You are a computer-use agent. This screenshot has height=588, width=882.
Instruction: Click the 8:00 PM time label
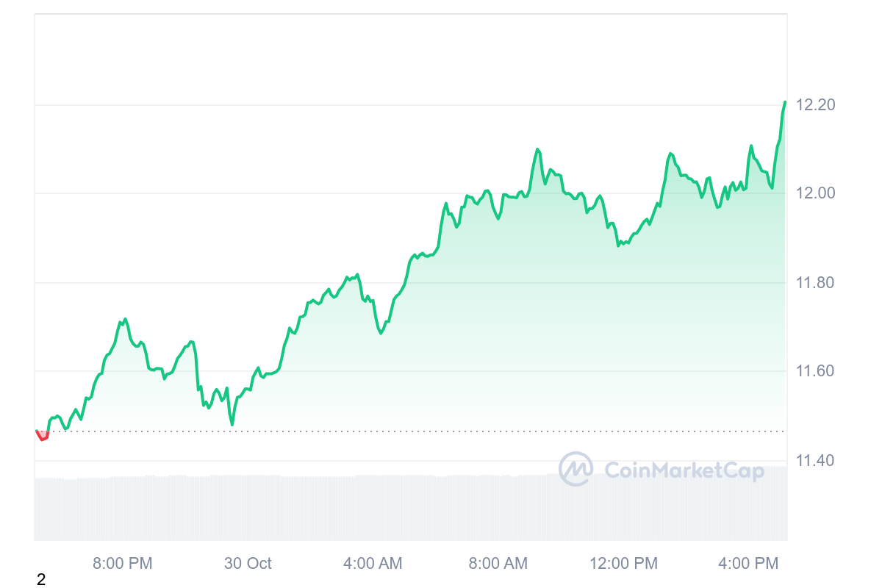tap(122, 564)
